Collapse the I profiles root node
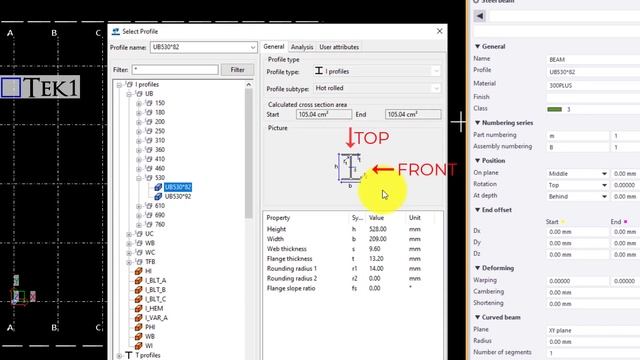 (x=119, y=84)
